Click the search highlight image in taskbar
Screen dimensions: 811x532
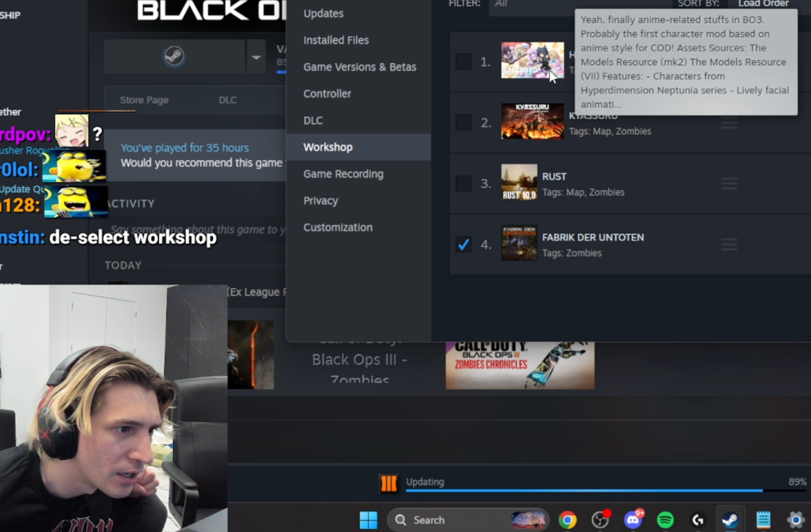(x=528, y=520)
